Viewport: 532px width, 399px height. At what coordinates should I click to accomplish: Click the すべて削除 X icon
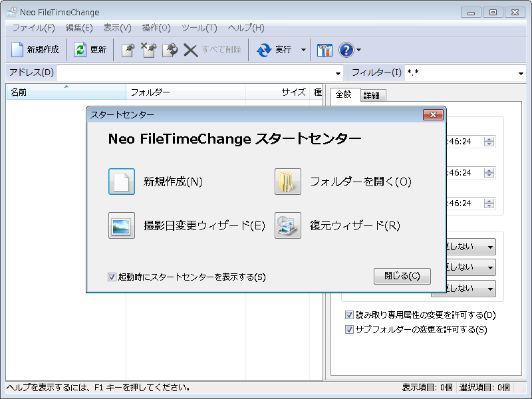[190, 51]
